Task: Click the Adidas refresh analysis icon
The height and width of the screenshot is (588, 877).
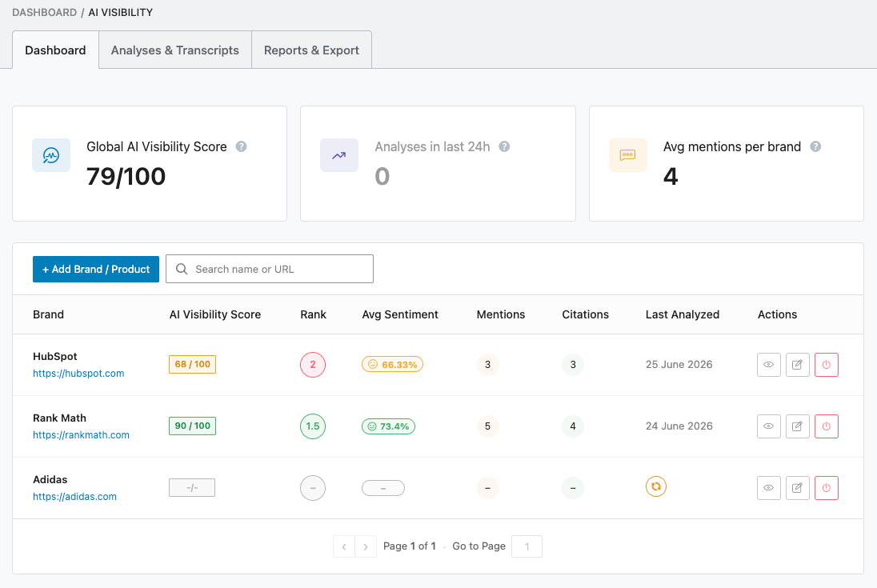Action: (655, 486)
